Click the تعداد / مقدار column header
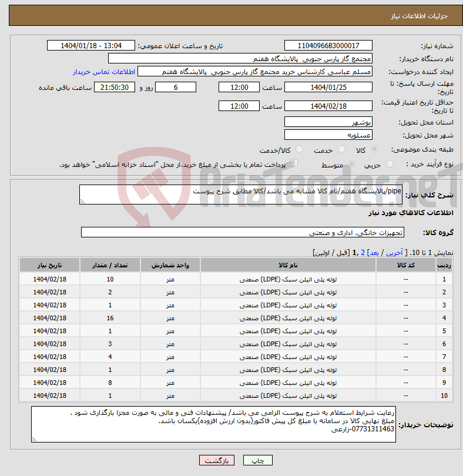This screenshot has width=463, height=476. click(110, 265)
